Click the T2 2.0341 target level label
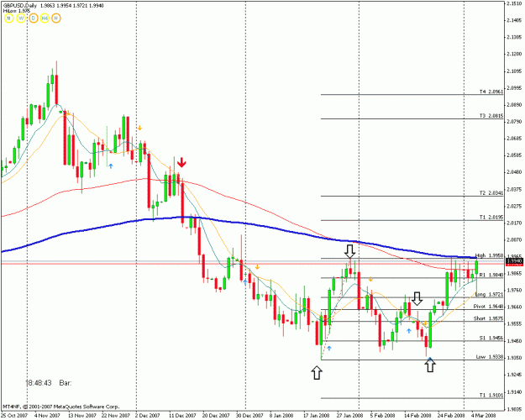The height and width of the screenshot is (420, 525). [x=491, y=193]
